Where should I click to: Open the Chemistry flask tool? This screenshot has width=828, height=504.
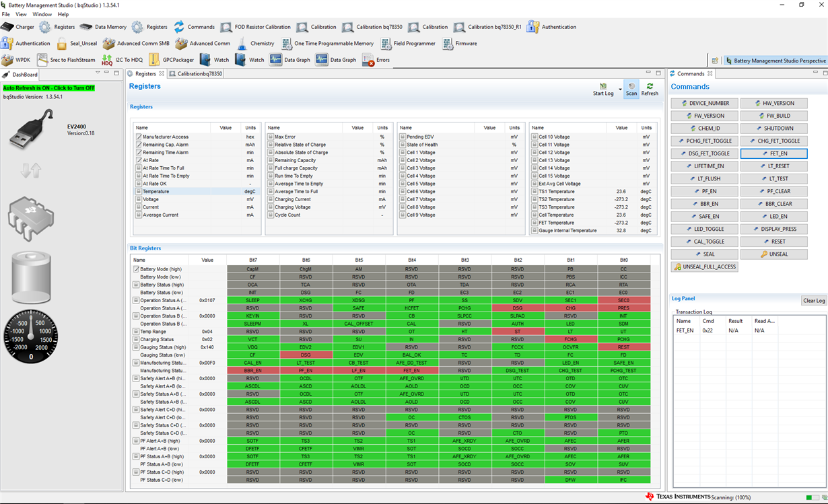254,43
